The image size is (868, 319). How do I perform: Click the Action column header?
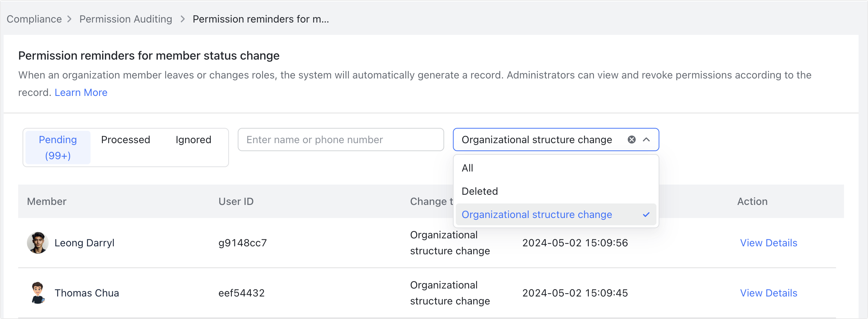(x=752, y=201)
